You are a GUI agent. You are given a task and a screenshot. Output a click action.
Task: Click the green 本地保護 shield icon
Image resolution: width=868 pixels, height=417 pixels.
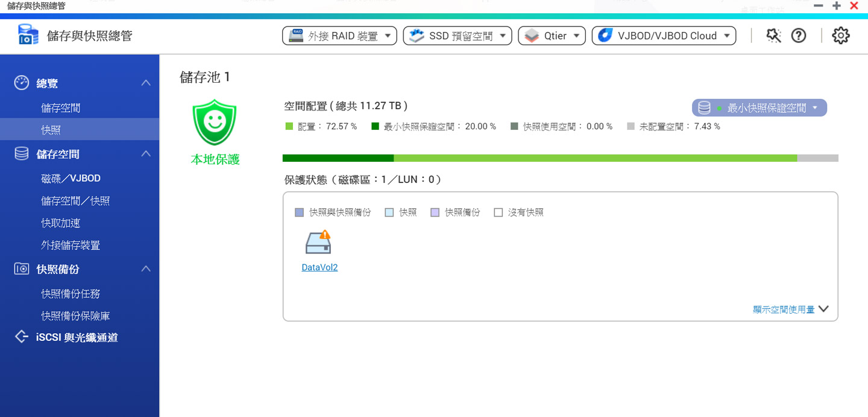click(x=214, y=119)
